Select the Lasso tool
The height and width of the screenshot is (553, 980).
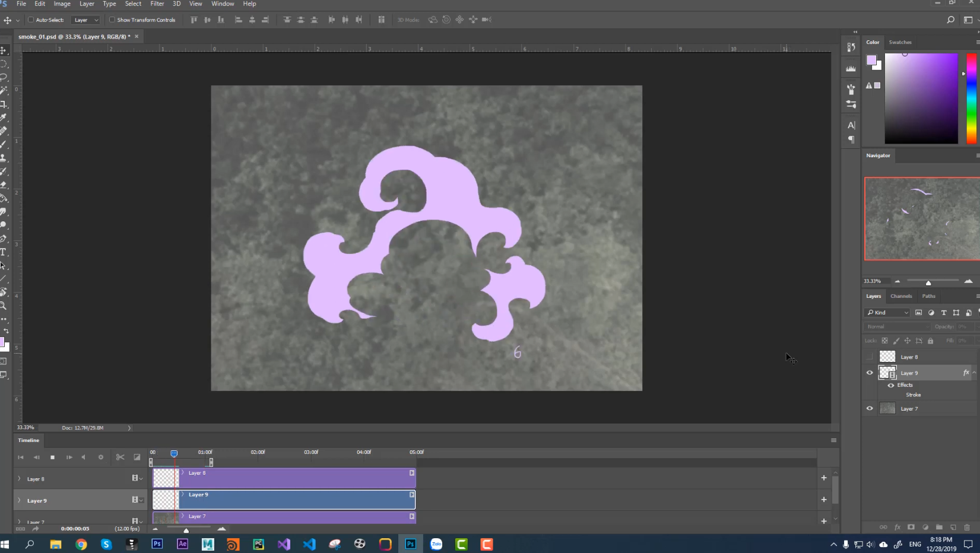4,77
